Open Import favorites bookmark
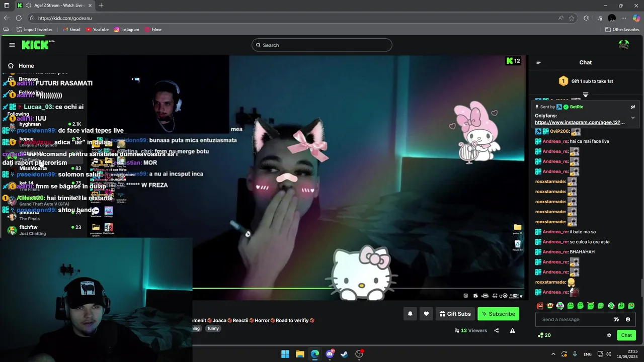The height and width of the screenshot is (362, 644). pyautogui.click(x=34, y=30)
